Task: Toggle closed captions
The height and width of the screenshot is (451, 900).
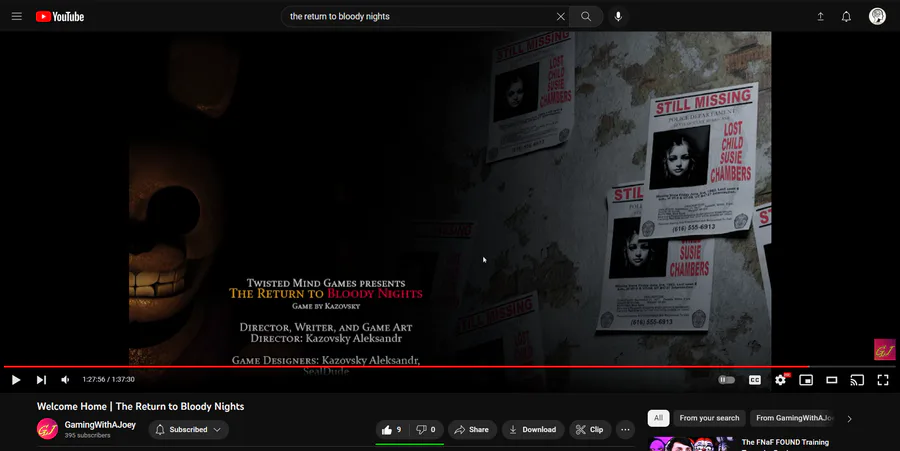Action: 755,380
